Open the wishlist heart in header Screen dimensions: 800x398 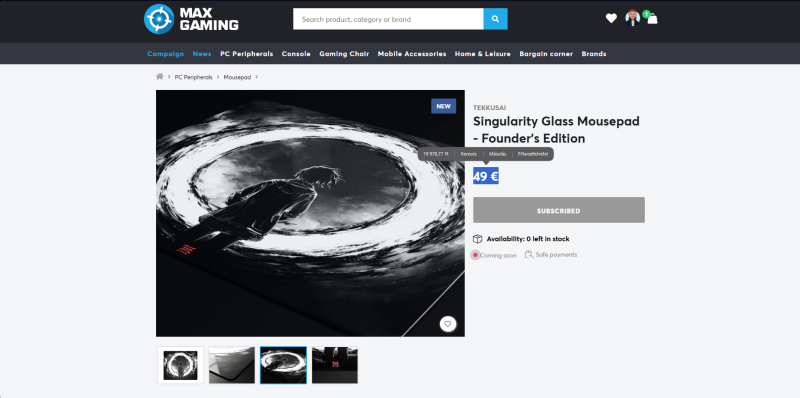click(611, 19)
